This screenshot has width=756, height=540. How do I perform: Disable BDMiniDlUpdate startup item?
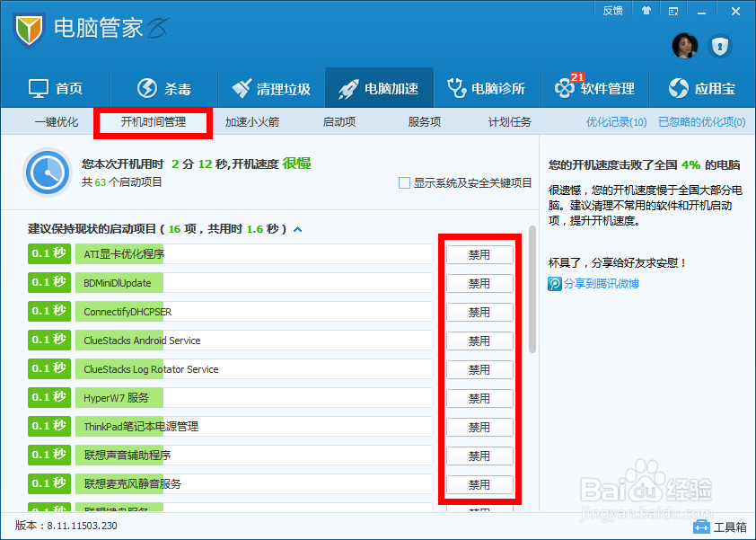click(x=479, y=283)
